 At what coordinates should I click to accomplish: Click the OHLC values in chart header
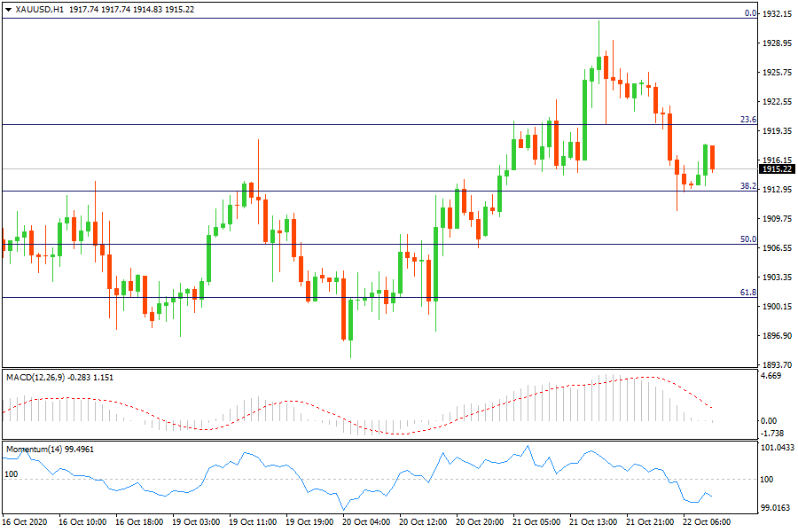(131, 9)
